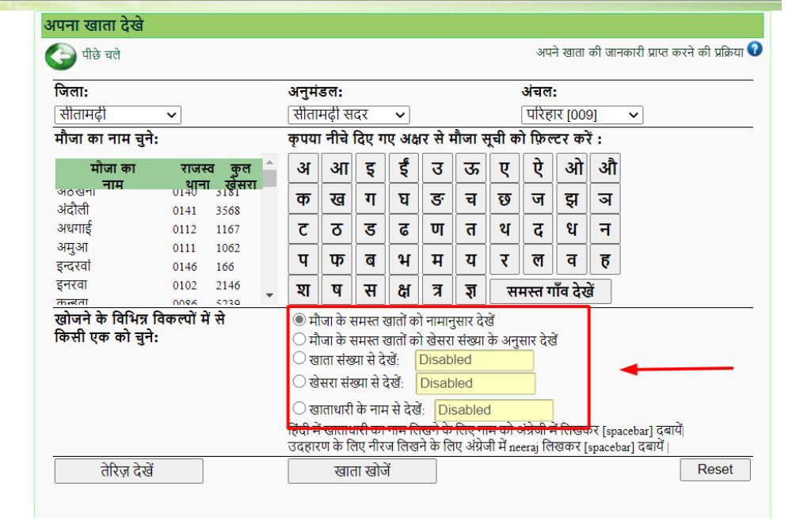Filter villages by letter ज्ञ
Viewport: 811px width, 532px height.
click(x=470, y=291)
